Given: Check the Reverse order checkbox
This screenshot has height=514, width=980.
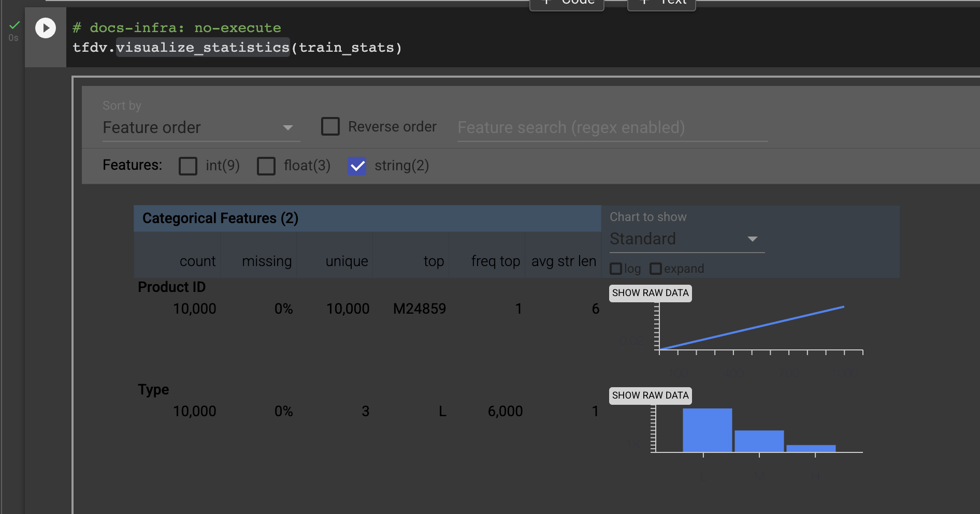Looking at the screenshot, I should pos(330,126).
